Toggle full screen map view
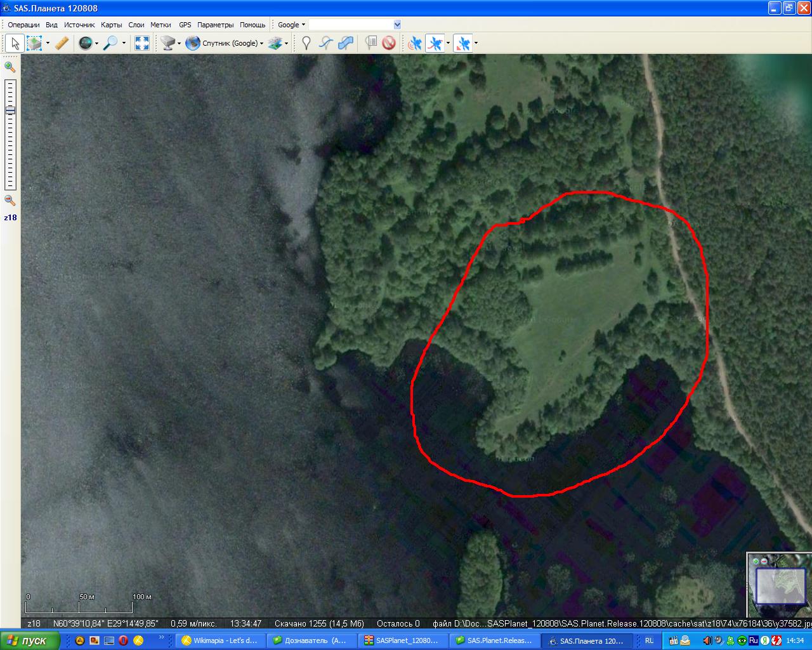Image resolution: width=812 pixels, height=650 pixels. (142, 43)
